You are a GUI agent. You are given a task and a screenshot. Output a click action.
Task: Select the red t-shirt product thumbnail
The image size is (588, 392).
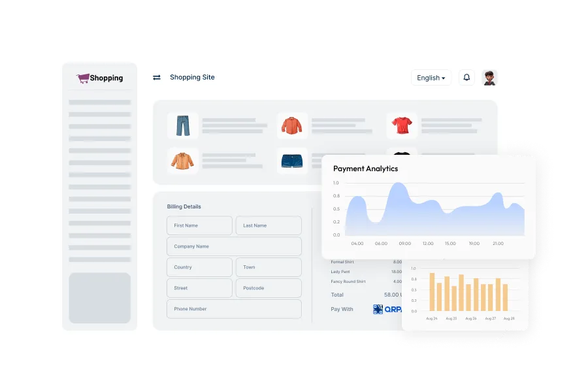tap(401, 125)
